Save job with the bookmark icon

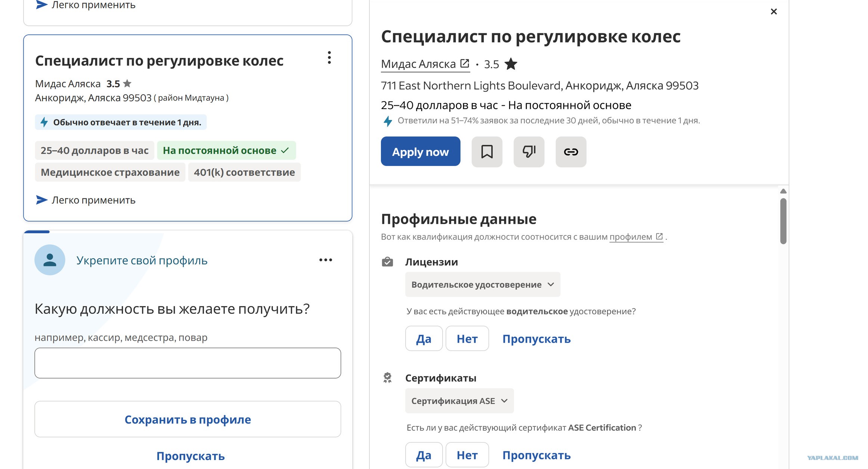[x=487, y=152]
